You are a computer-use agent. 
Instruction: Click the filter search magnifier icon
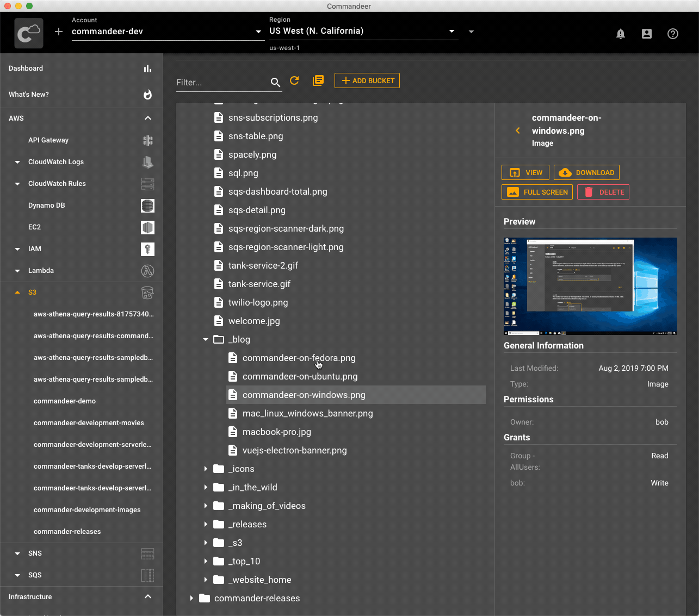click(x=275, y=82)
